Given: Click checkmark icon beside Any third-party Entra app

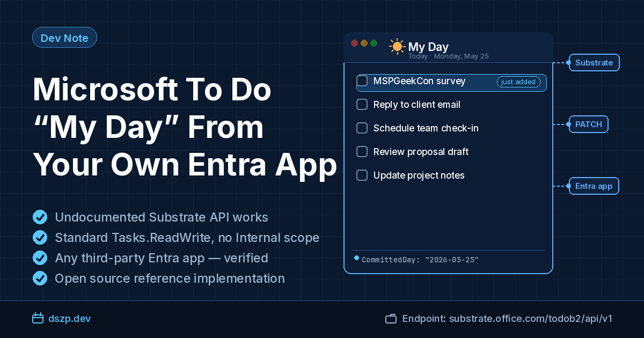Looking at the screenshot, I should 40,258.
